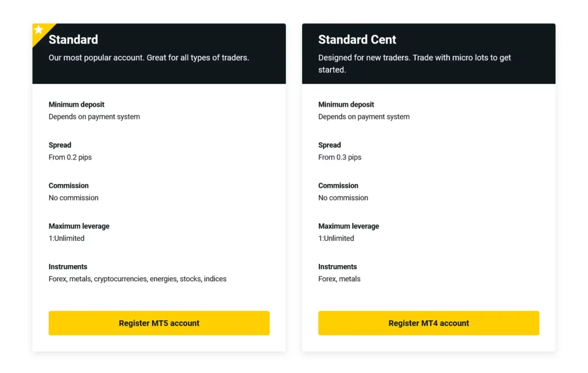Click Spread label in Standard Cent card

pyautogui.click(x=330, y=145)
